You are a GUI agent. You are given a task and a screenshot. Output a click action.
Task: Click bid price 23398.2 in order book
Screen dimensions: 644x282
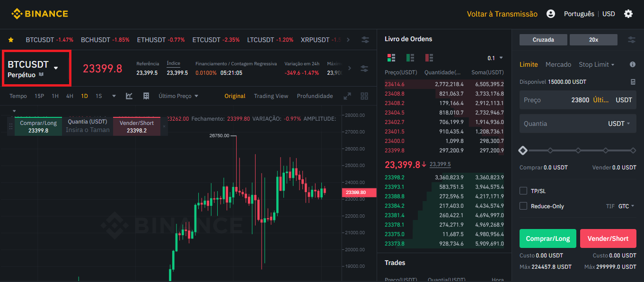[395, 177]
